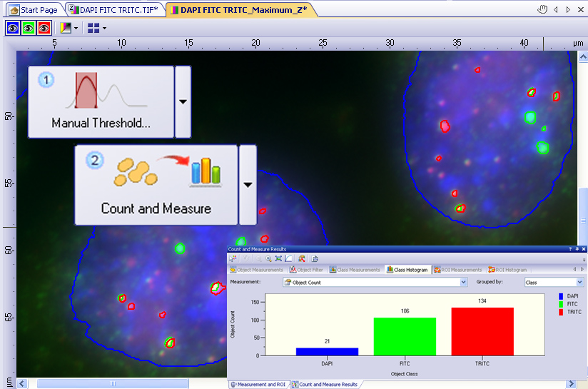The height and width of the screenshot is (389, 588).
Task: Switch to the Start Page tab
Action: pyautogui.click(x=34, y=10)
